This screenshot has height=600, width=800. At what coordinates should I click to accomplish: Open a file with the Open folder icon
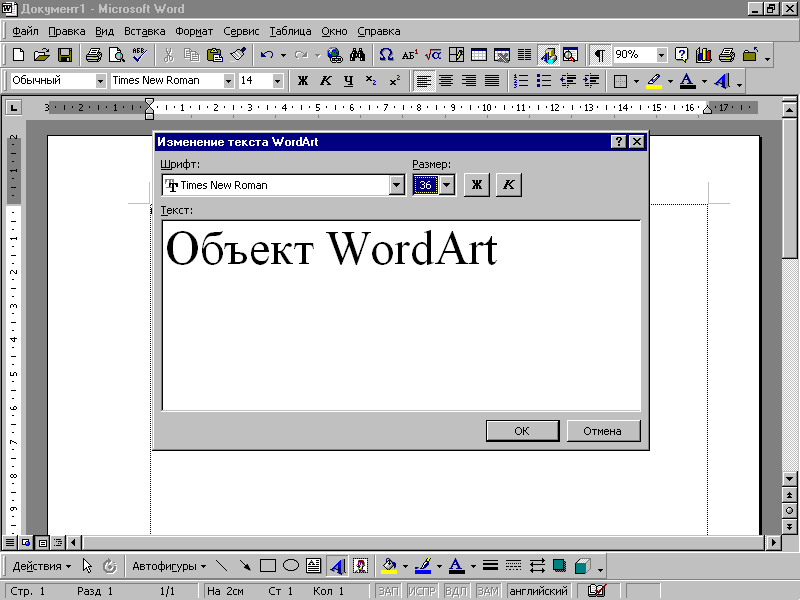click(x=42, y=55)
